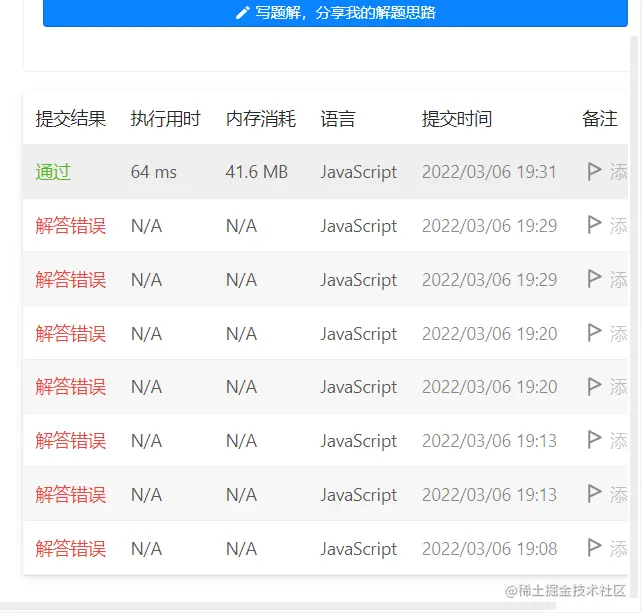Click the lower 2022/03/06 19:20 timestamp
Viewport: 643px width, 615px height.
(x=490, y=387)
